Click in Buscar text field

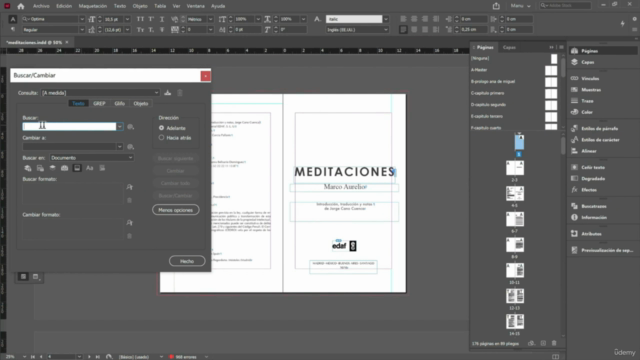pyautogui.click(x=69, y=127)
